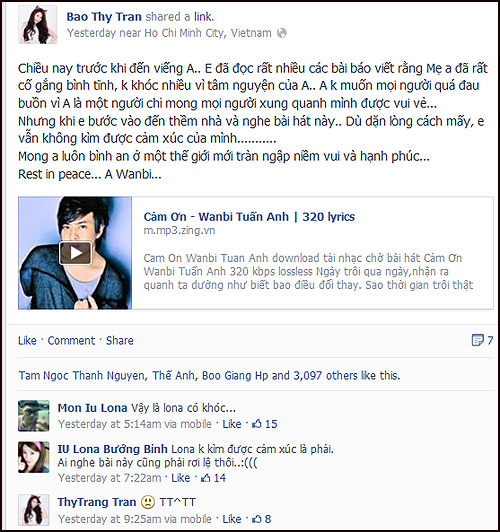Open Bao Thy Tran profile name link

coord(104,17)
